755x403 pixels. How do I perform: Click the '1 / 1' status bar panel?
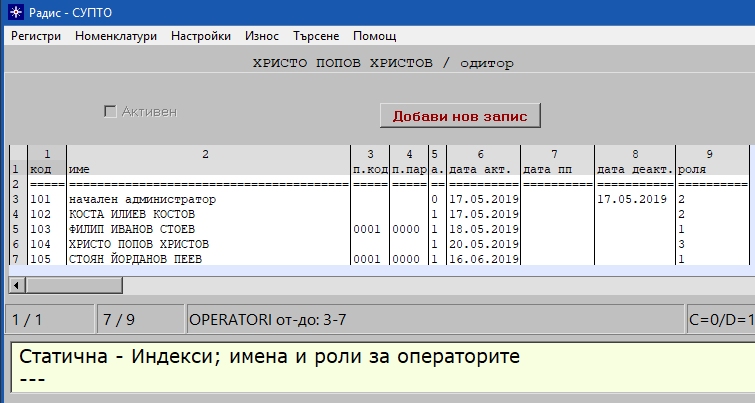click(x=50, y=319)
